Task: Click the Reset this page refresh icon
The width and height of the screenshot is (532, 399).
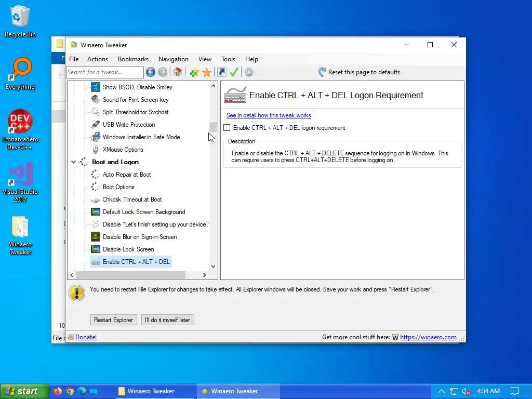Action: click(322, 72)
